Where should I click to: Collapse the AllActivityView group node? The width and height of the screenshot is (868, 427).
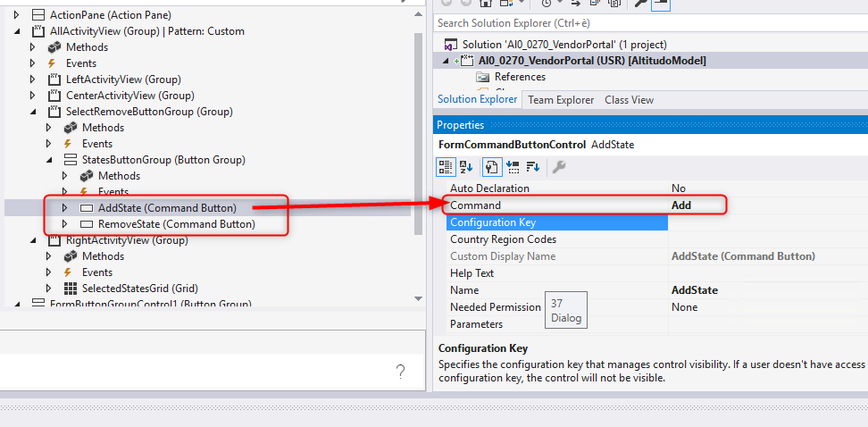point(17,31)
